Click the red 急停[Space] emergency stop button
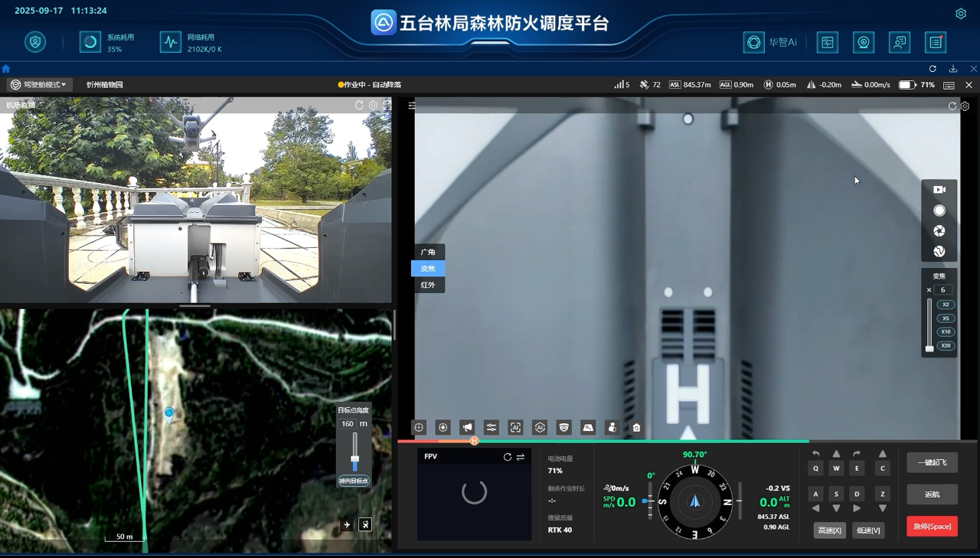980x558 pixels. pyautogui.click(x=932, y=526)
